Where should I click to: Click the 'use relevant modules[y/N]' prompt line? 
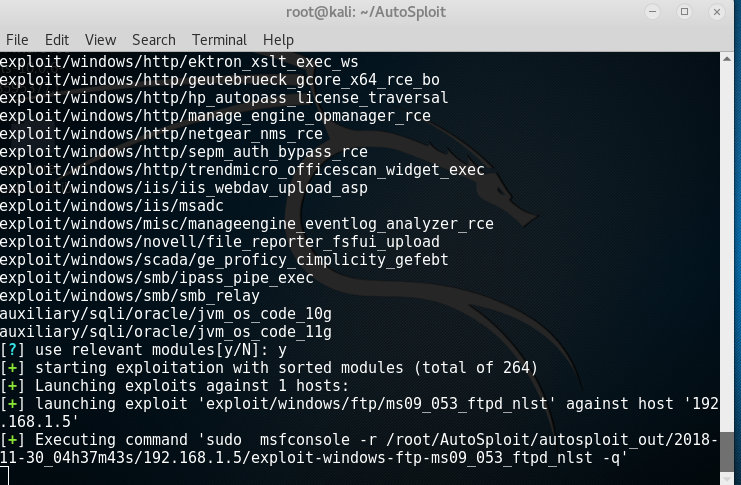tap(143, 350)
